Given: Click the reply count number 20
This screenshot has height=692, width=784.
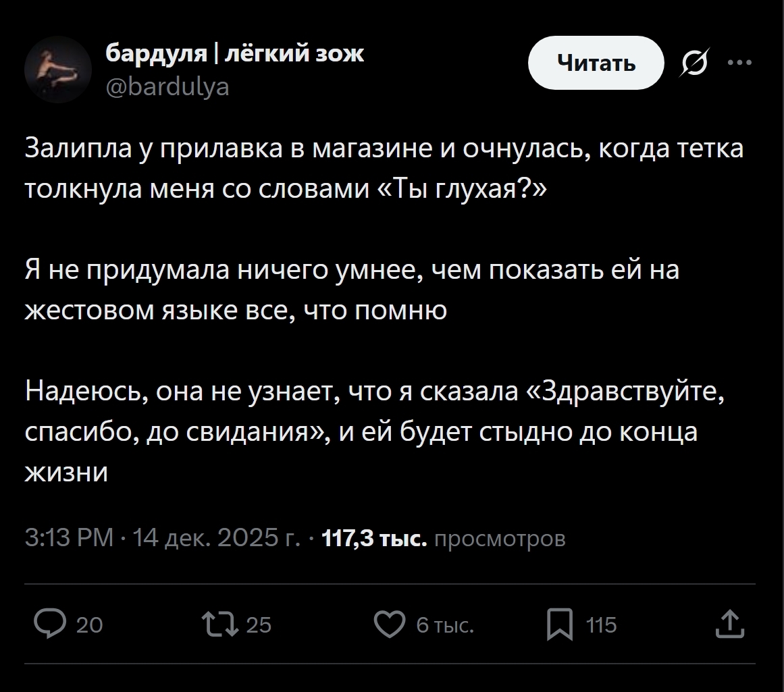Looking at the screenshot, I should point(89,625).
